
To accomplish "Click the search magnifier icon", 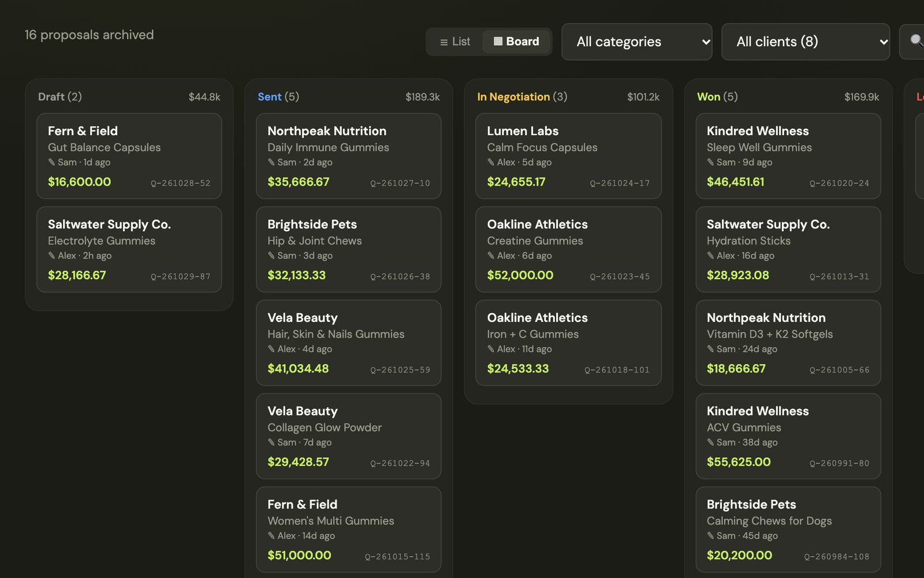I will [x=916, y=41].
